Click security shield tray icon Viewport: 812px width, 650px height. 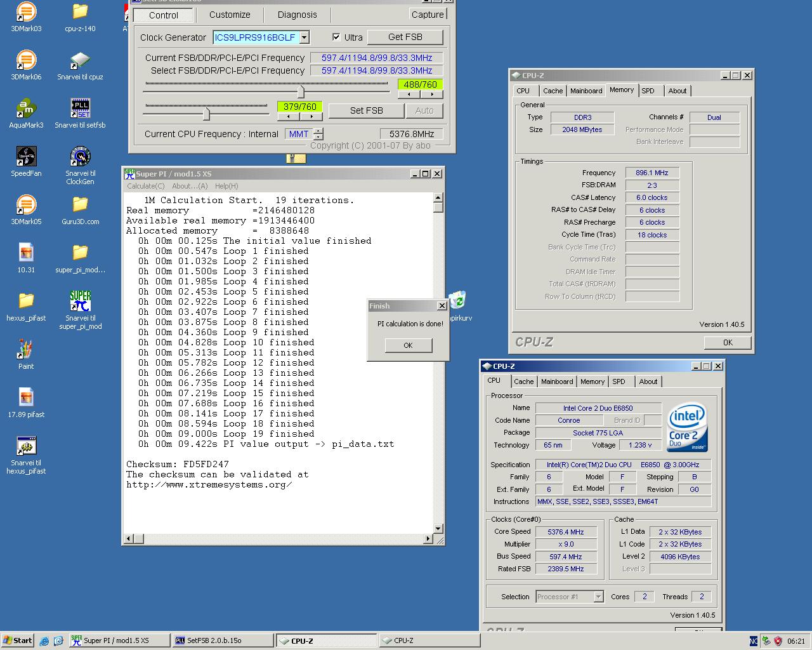pyautogui.click(x=778, y=641)
